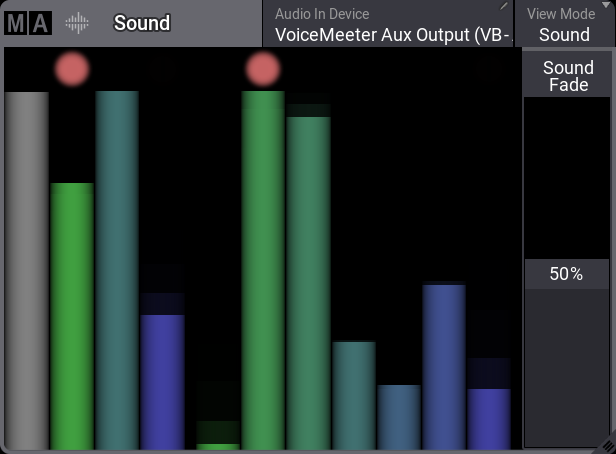This screenshot has width=616, height=454.
Task: Click the sound waveform icon
Action: 77,23
